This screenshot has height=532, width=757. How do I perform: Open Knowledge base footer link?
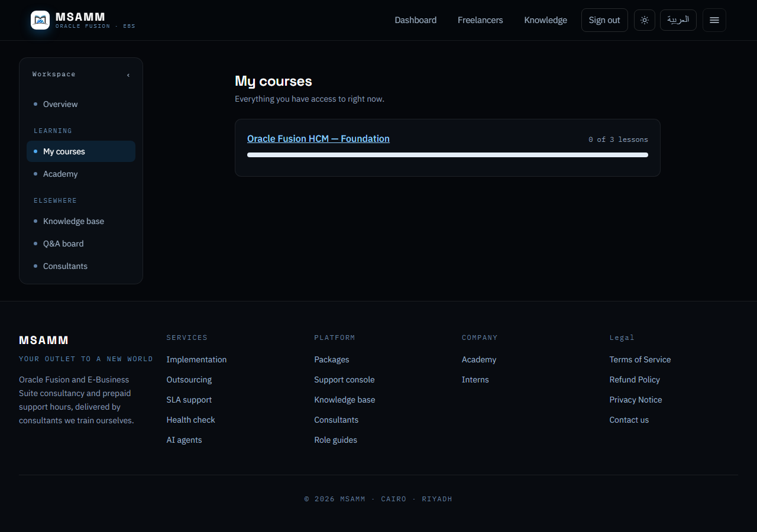(x=345, y=400)
